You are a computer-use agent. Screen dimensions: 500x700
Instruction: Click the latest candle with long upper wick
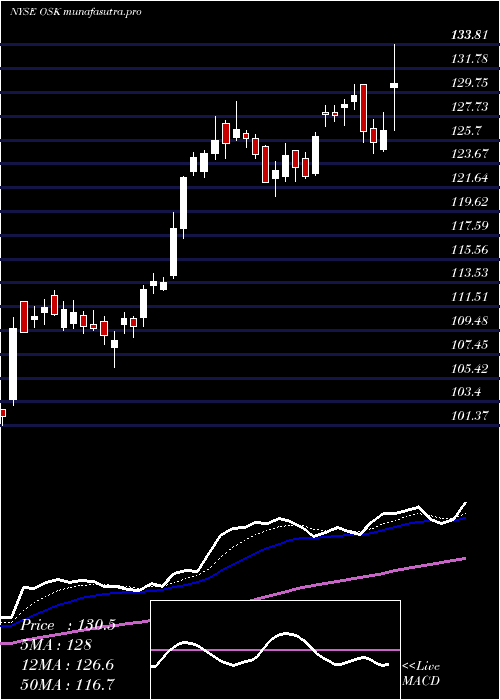coord(394,88)
